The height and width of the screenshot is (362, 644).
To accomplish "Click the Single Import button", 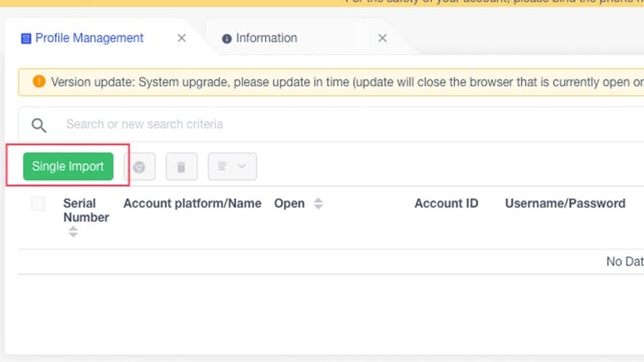I will (68, 166).
